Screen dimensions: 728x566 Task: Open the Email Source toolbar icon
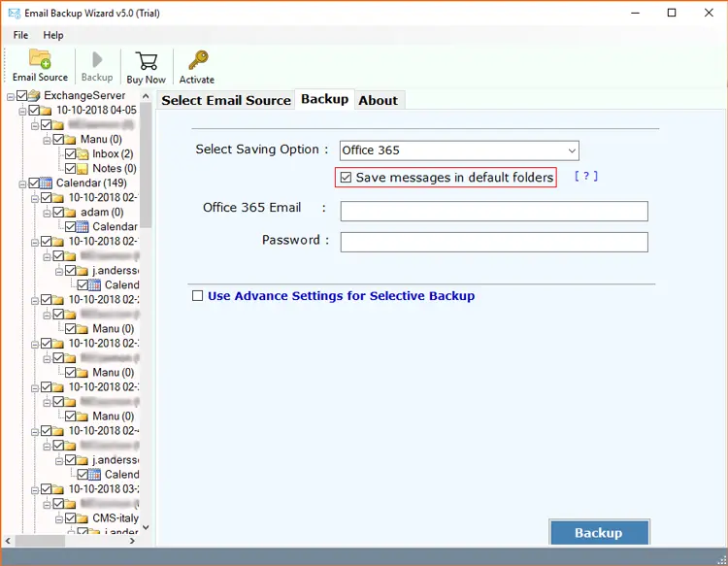coord(40,59)
